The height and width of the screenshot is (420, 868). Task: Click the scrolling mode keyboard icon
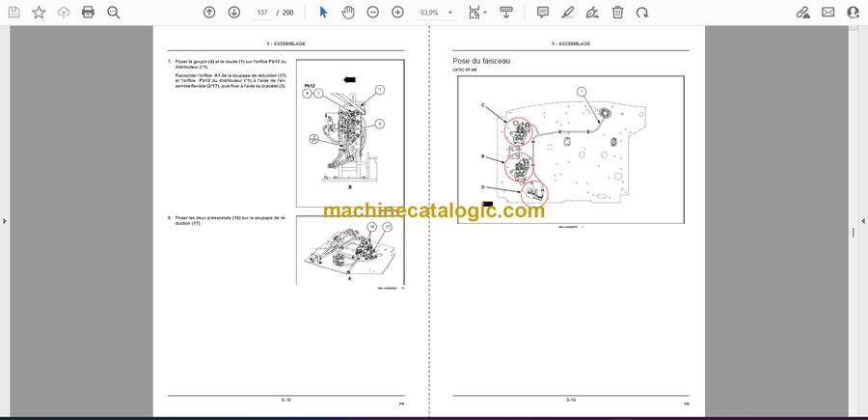pos(505,13)
